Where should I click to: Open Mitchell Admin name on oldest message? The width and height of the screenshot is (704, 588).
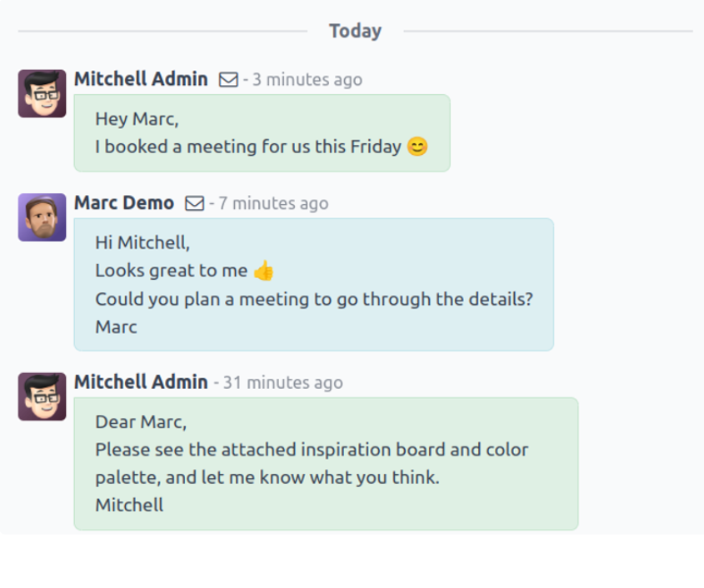[x=141, y=382]
